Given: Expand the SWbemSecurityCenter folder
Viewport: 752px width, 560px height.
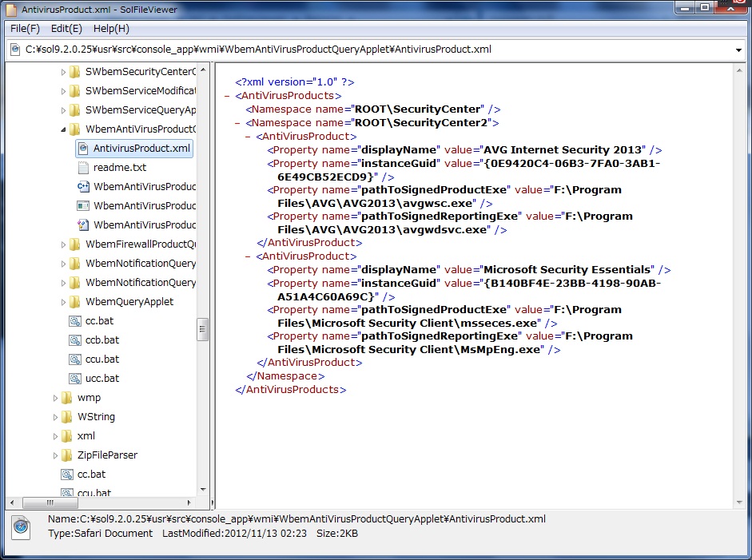Looking at the screenshot, I should point(63,72).
